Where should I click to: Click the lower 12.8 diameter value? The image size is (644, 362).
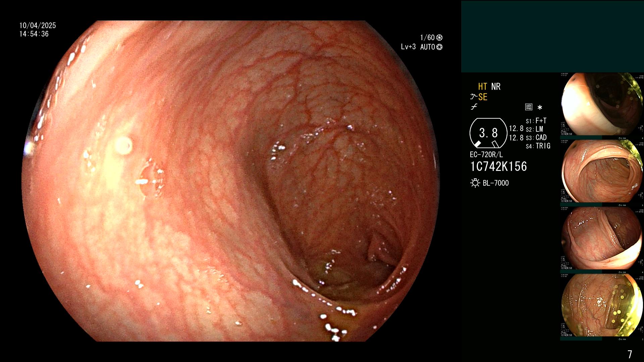click(x=516, y=137)
